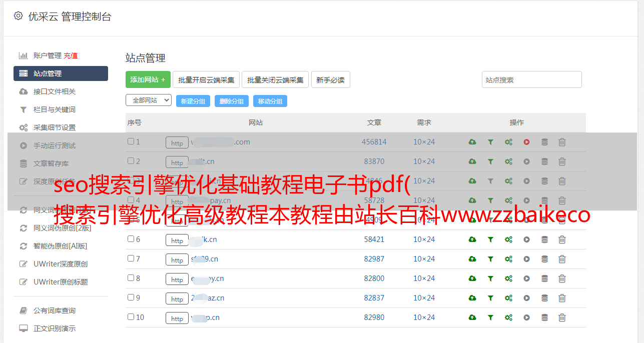Click filter icon in row 9
Viewport: 644px width, 343px height.
click(490, 298)
